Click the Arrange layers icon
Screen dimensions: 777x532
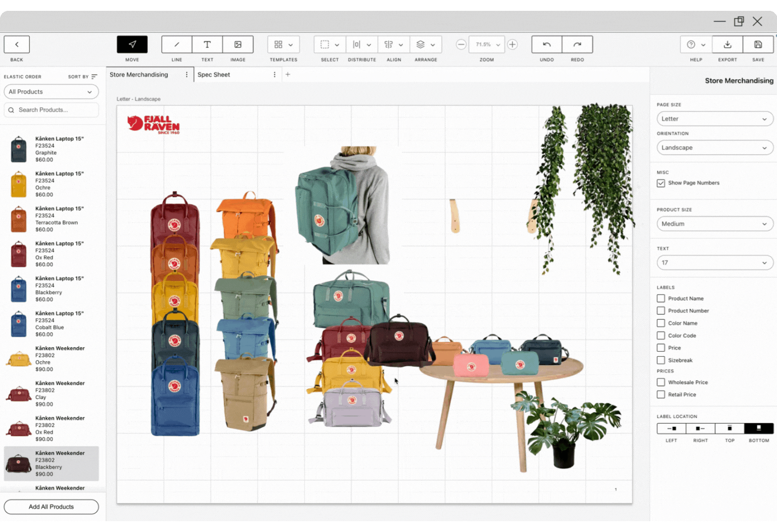click(x=421, y=44)
